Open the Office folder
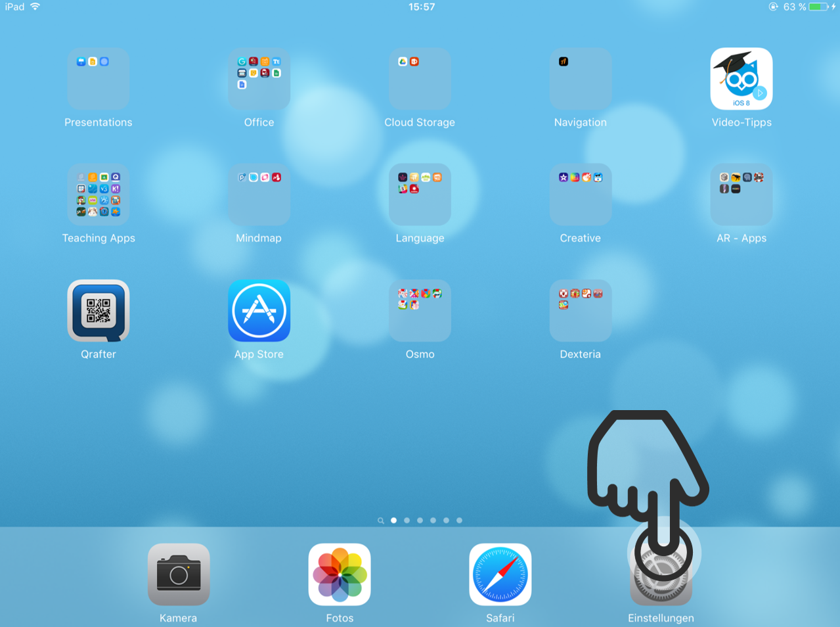This screenshot has height=627, width=840. 259,79
